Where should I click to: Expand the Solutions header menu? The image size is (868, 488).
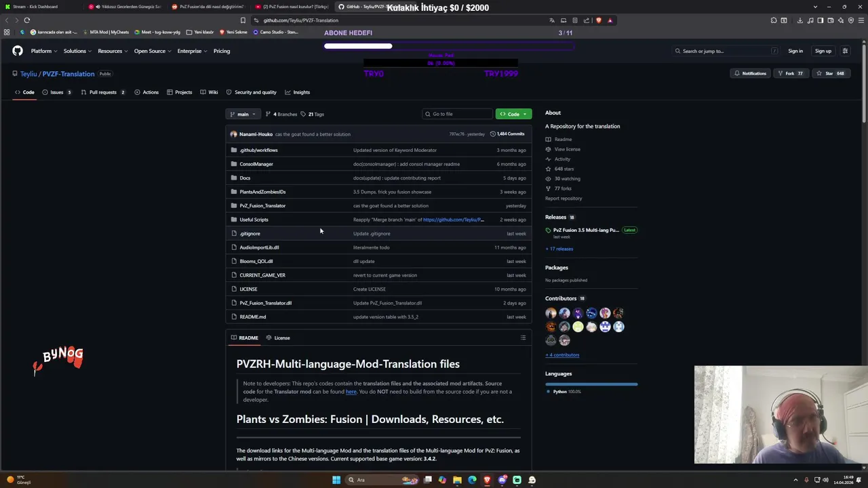(77, 51)
